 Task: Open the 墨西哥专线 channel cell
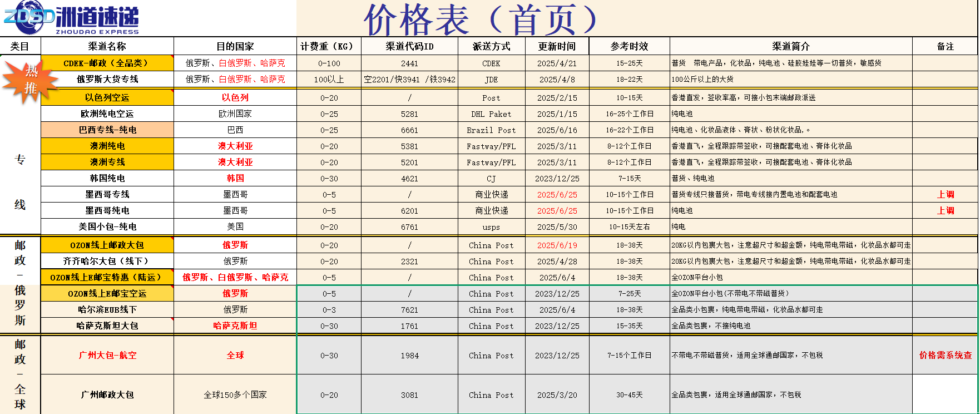(107, 194)
